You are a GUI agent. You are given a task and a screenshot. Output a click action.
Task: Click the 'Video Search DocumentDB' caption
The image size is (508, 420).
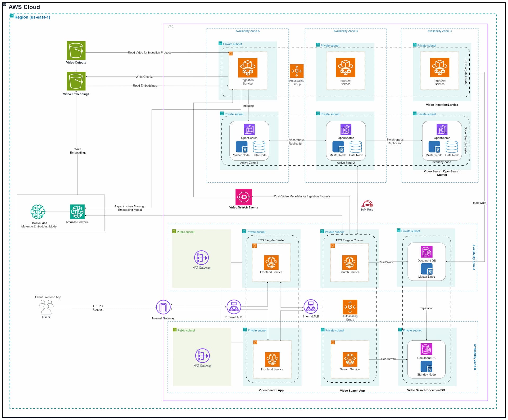coord(426,390)
